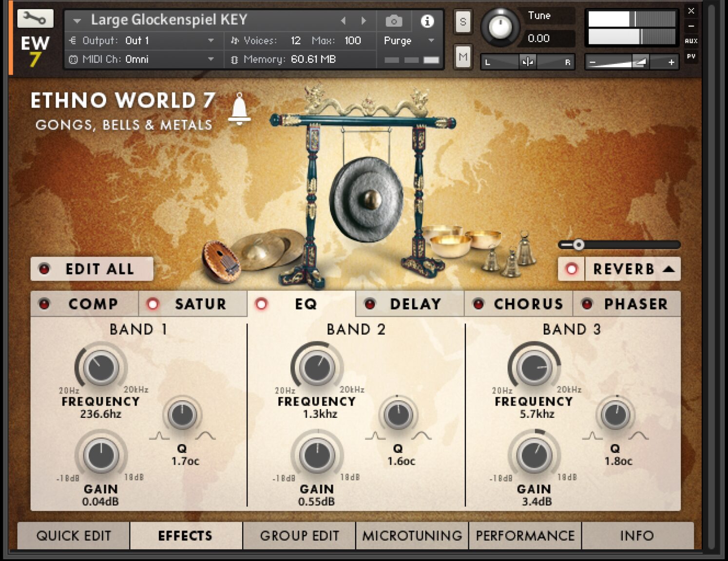Minimize instrument view with minus icon

[x=691, y=26]
